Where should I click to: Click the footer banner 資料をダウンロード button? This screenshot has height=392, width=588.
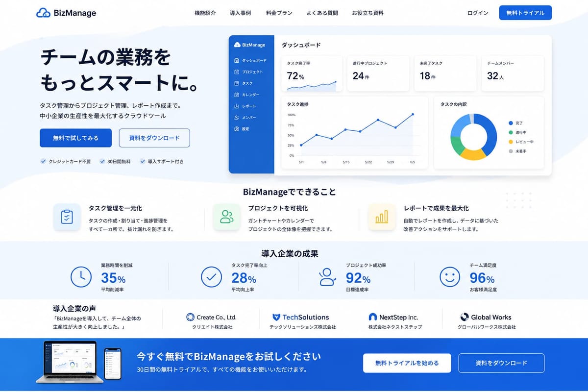click(502, 363)
